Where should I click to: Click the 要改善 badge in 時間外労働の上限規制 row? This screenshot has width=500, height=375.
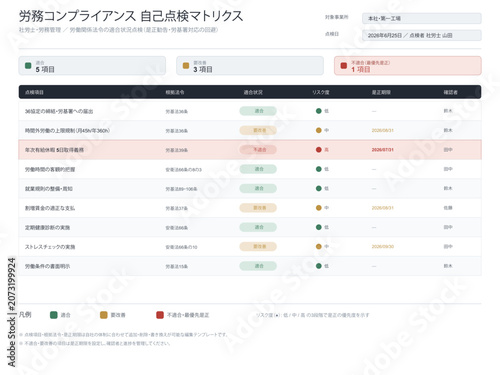point(258,130)
